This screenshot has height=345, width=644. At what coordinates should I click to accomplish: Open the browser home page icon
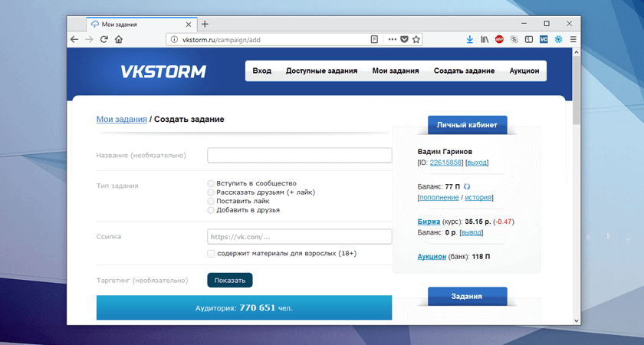(x=119, y=39)
